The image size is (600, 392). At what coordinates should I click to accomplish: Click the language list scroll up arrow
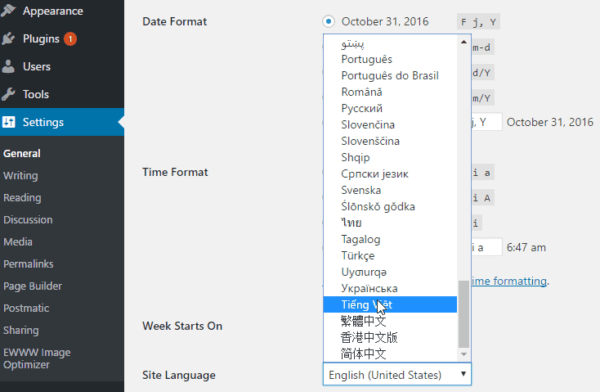coord(464,42)
